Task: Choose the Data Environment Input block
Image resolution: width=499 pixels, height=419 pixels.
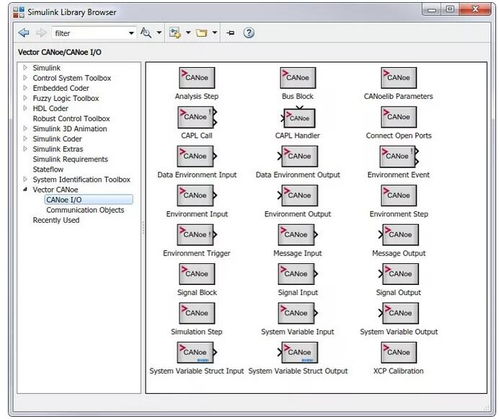Action: (x=197, y=156)
